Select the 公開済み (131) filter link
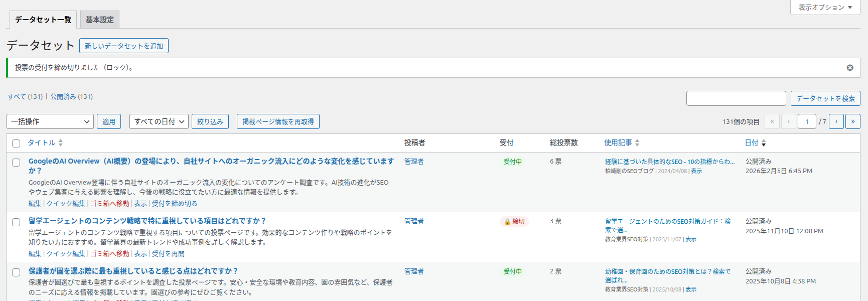This screenshot has width=868, height=301. point(71,96)
